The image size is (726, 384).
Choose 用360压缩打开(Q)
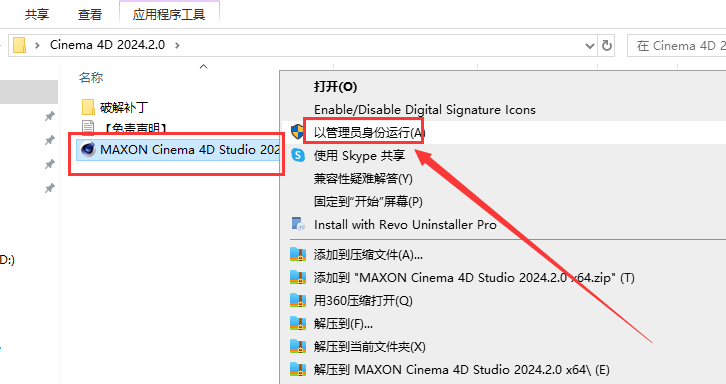tap(363, 301)
